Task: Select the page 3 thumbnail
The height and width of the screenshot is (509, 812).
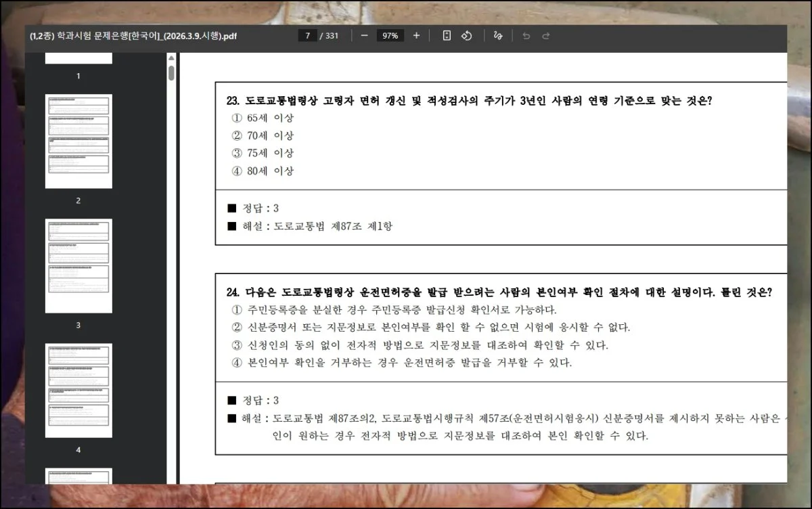Action: pos(78,265)
